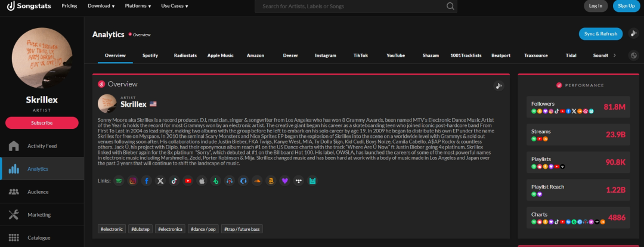Image resolution: width=644 pixels, height=247 pixels.
Task: Click the Audience people icon
Action: click(14, 192)
